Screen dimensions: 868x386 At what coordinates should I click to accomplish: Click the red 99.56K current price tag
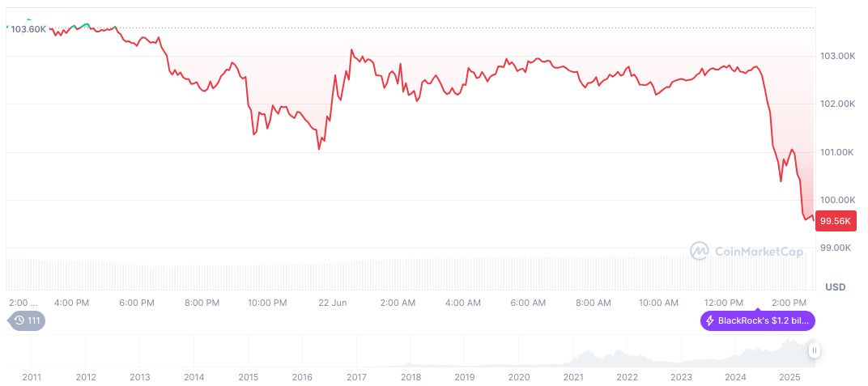[x=836, y=220]
